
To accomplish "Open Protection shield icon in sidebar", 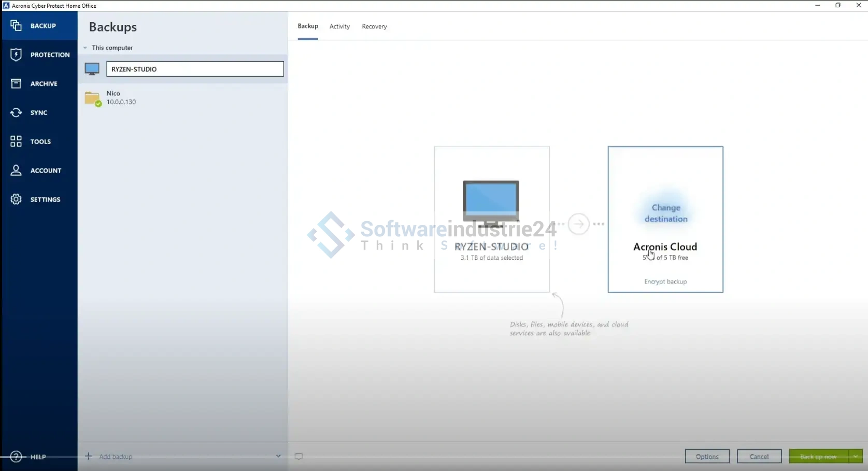I will [x=16, y=54].
